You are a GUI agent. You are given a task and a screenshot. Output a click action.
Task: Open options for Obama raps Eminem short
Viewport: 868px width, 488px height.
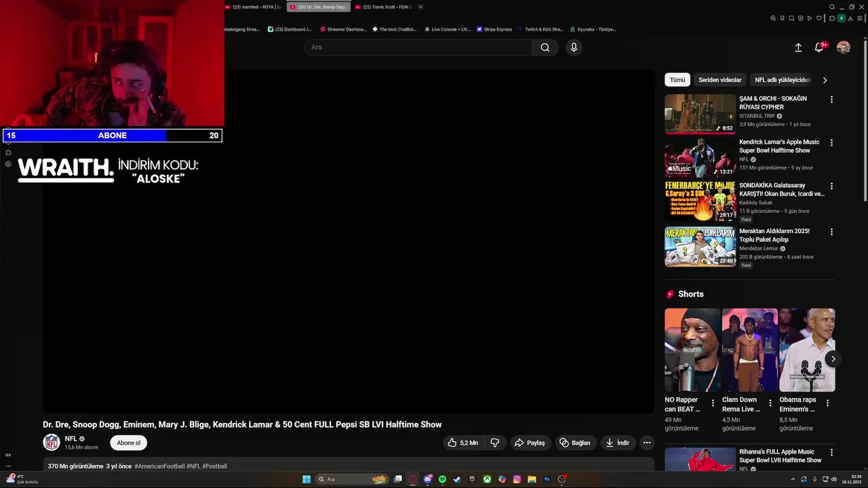click(827, 403)
